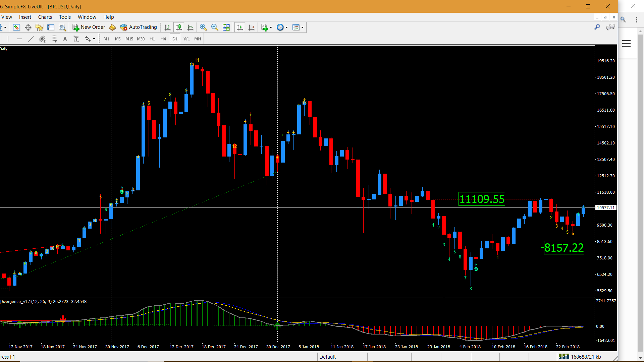Screen dimensions: 644x362
Task: Open the Charts menu
Action: [x=45, y=17]
